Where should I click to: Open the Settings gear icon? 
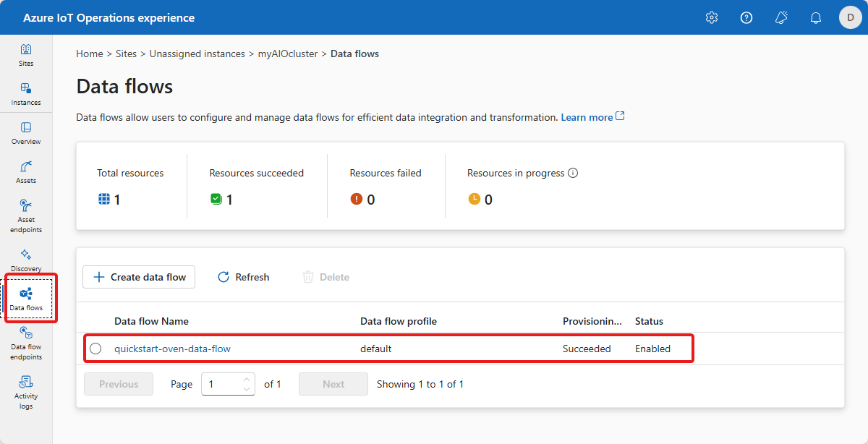point(712,17)
